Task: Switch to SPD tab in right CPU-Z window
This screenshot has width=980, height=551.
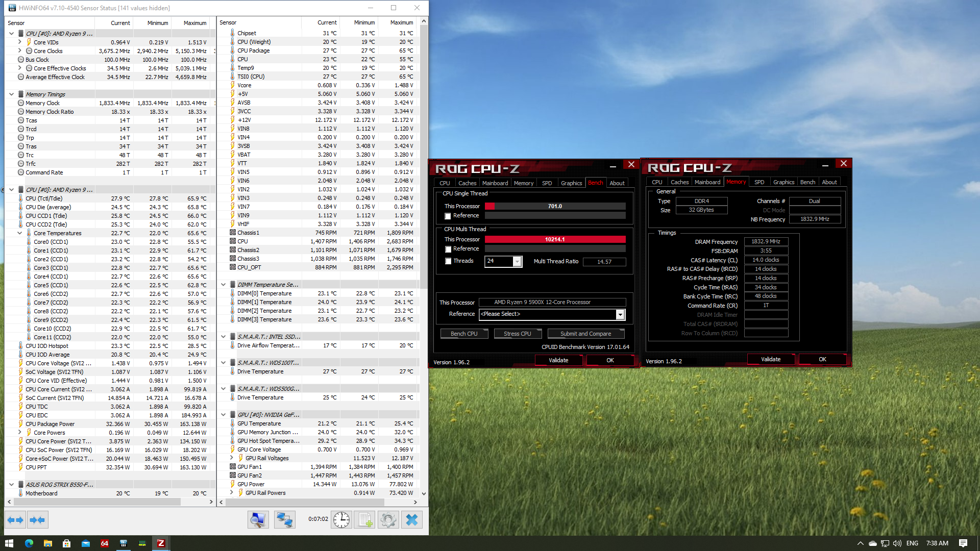Action: pyautogui.click(x=759, y=182)
